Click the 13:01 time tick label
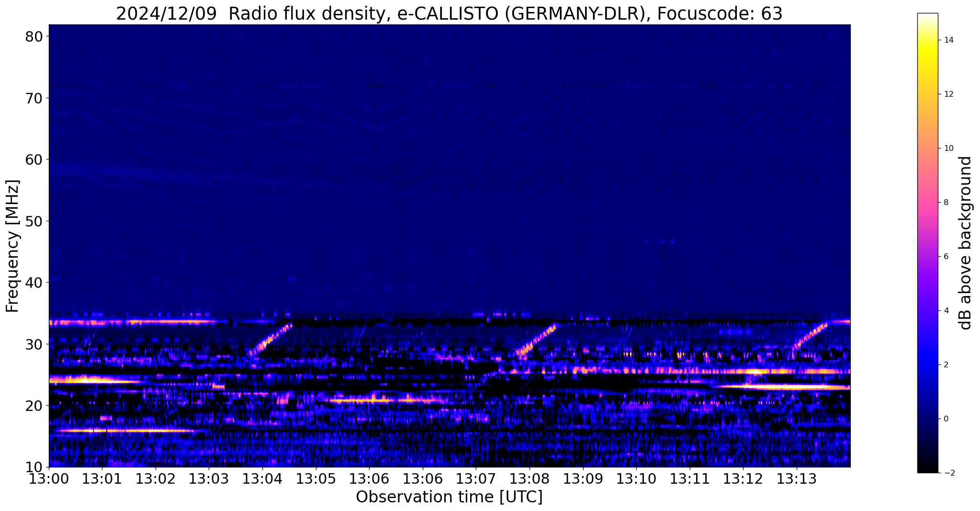The width and height of the screenshot is (980, 511). [102, 479]
